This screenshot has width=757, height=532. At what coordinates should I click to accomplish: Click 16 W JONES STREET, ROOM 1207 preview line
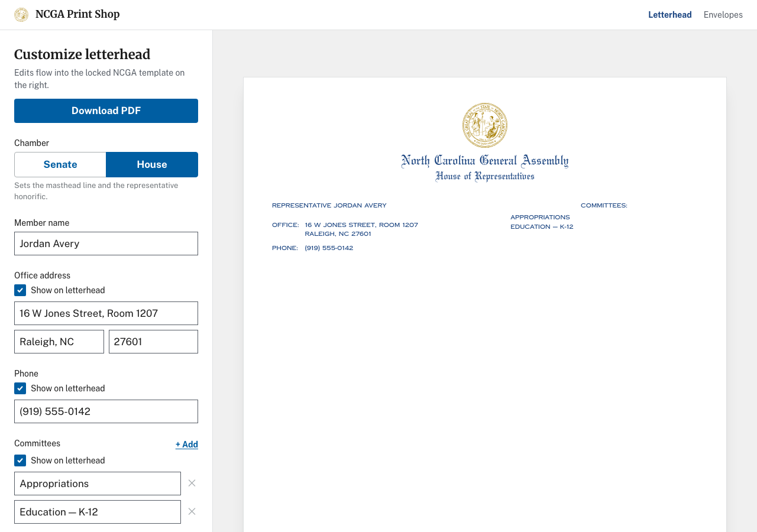361,225
